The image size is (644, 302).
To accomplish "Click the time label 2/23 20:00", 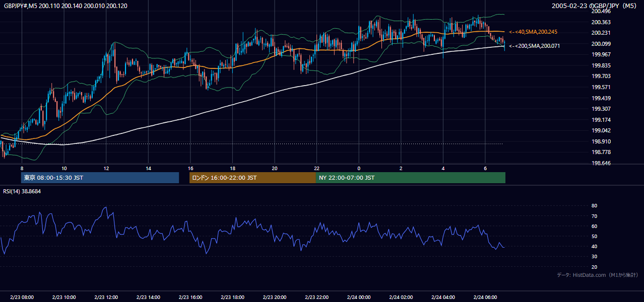I will (x=274, y=297).
